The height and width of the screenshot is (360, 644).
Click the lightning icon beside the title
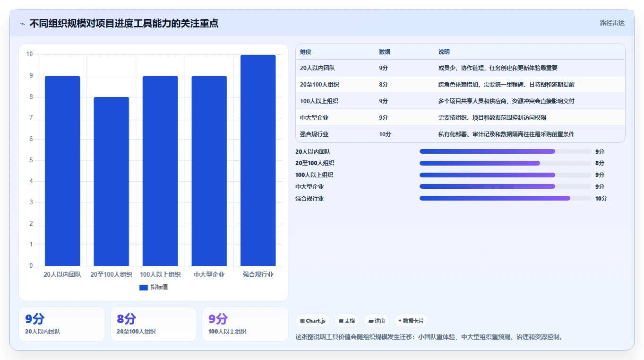22,23
